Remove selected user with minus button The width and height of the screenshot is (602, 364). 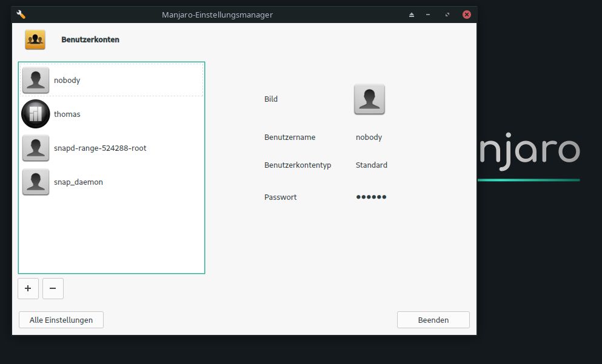[x=53, y=289]
